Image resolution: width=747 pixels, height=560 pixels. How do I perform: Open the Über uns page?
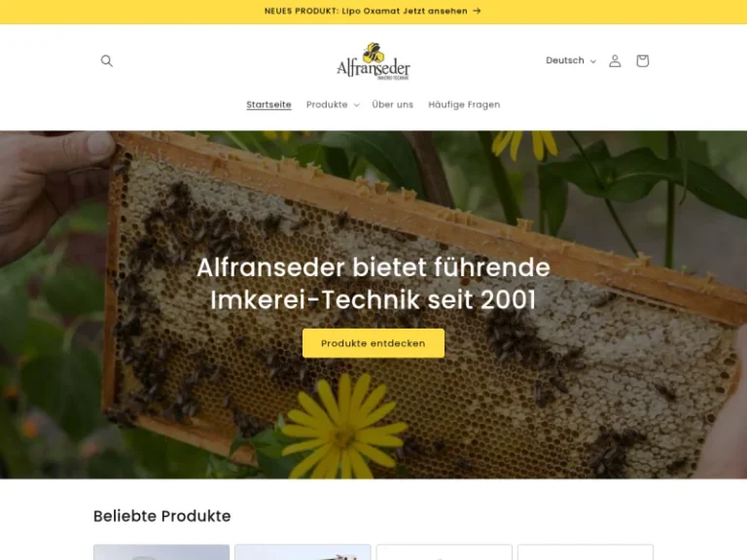tap(393, 105)
